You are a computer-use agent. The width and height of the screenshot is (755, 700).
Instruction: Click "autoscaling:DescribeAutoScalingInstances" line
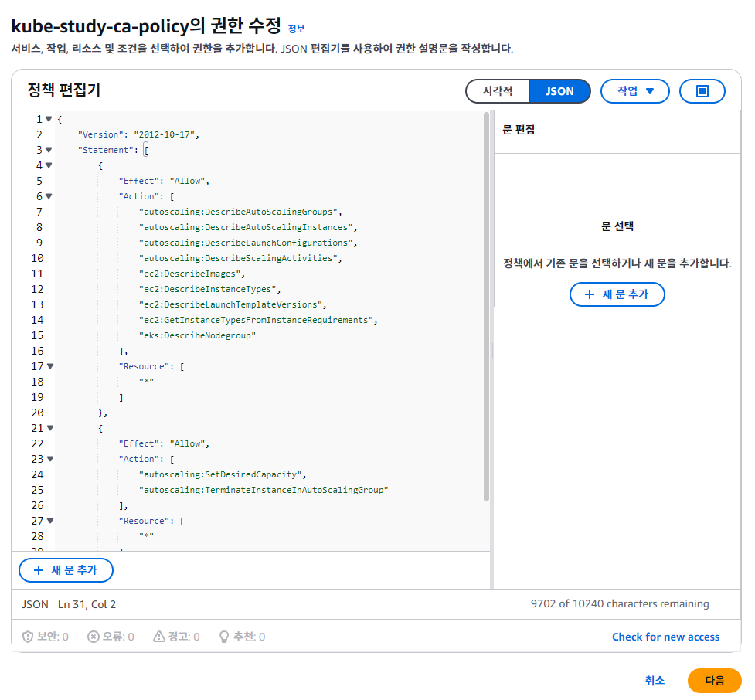[248, 227]
